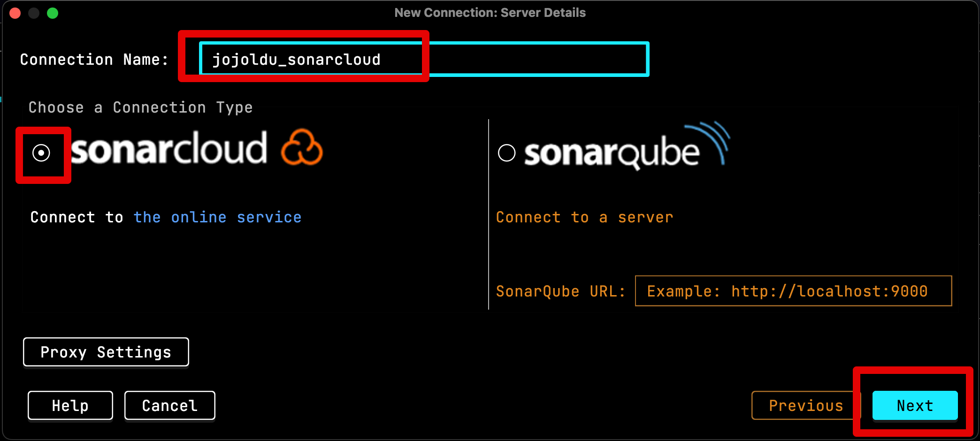The height and width of the screenshot is (441, 980).
Task: Click the Server Details title bar
Action: [490, 13]
